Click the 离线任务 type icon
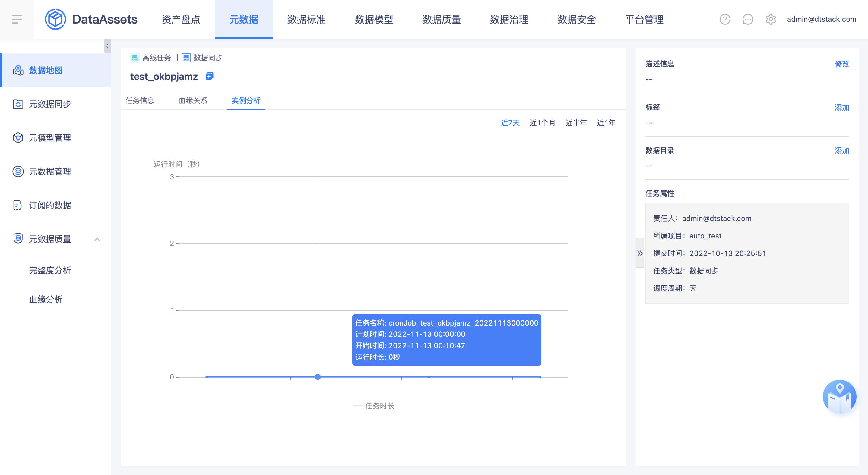Image resolution: width=868 pixels, height=475 pixels. click(135, 58)
